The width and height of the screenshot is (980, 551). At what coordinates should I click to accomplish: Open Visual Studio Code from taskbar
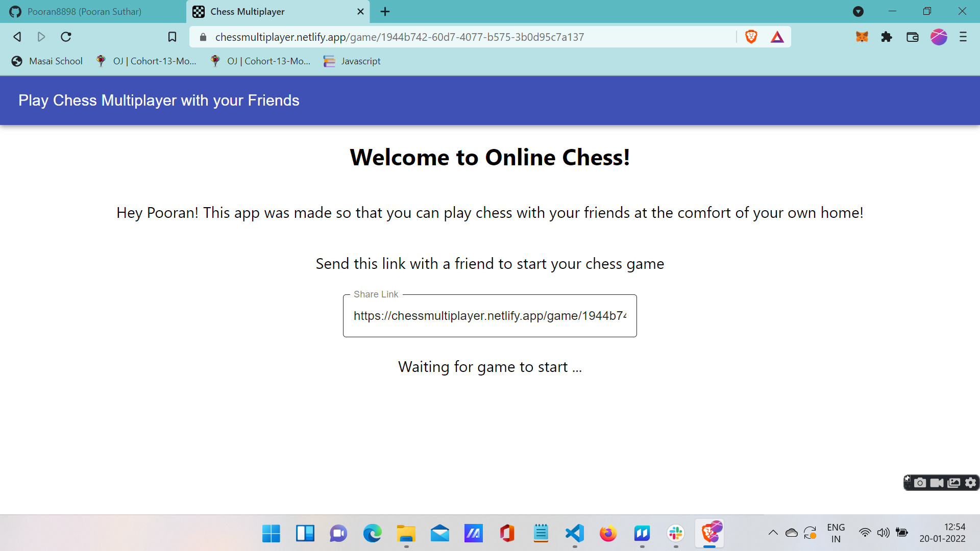[574, 533]
